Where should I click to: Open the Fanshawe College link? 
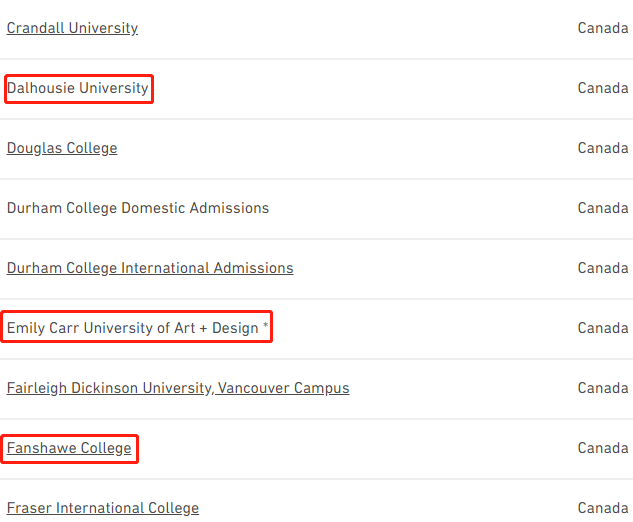[x=69, y=448]
